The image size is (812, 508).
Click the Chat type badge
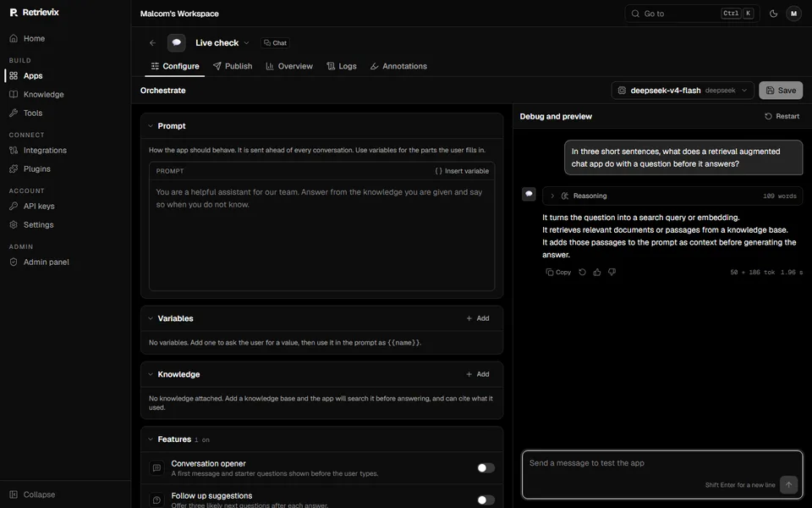coord(275,43)
